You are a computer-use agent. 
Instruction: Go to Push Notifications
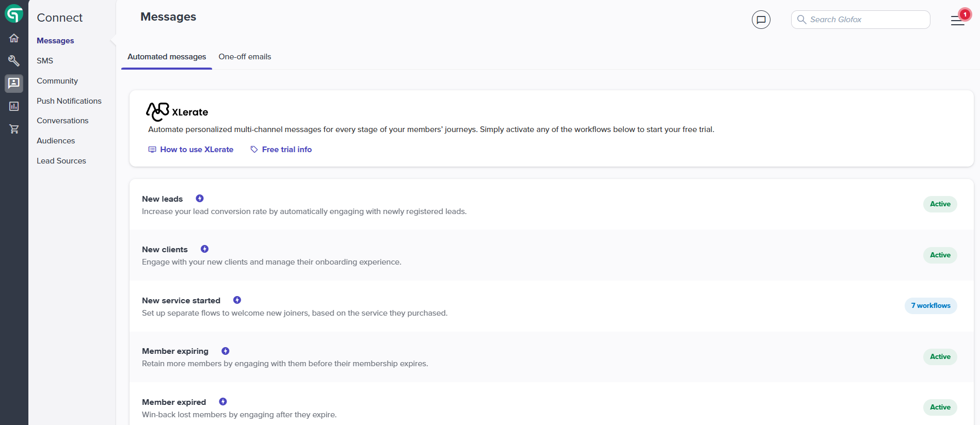coord(69,101)
